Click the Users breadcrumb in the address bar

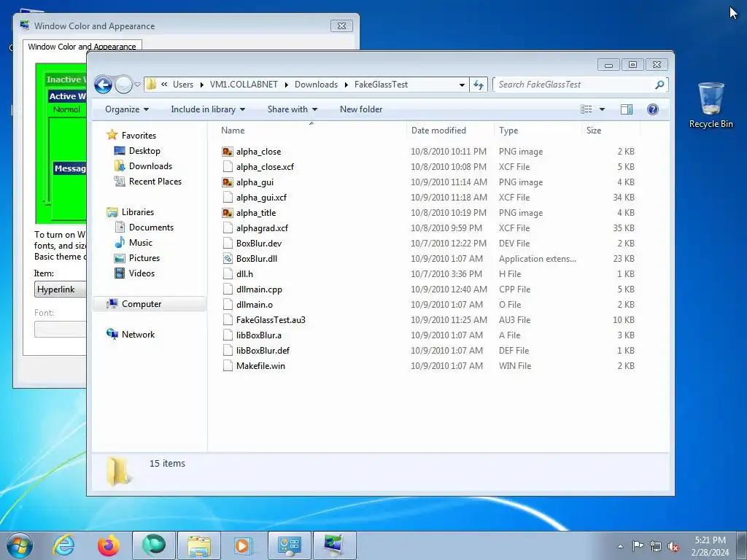tap(183, 85)
